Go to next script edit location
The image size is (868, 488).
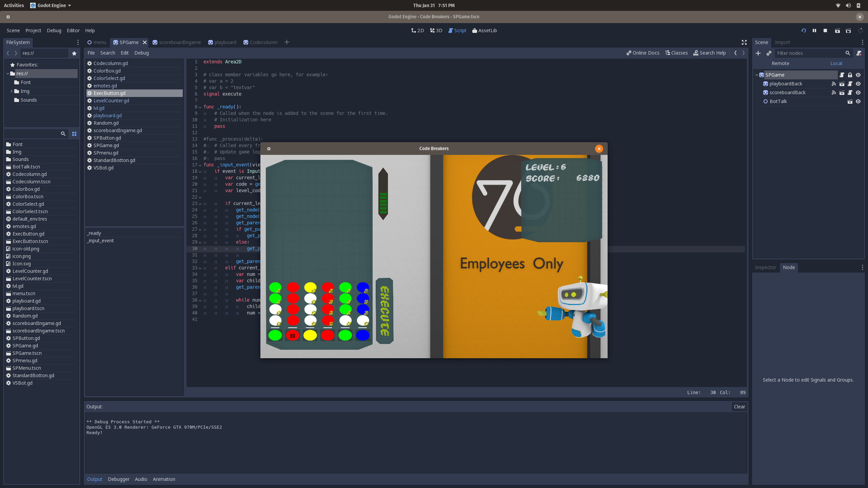[x=744, y=53]
